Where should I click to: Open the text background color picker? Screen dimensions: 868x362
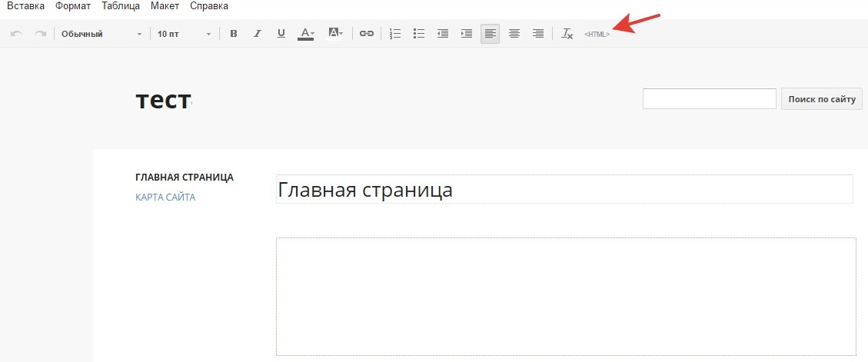click(x=335, y=34)
